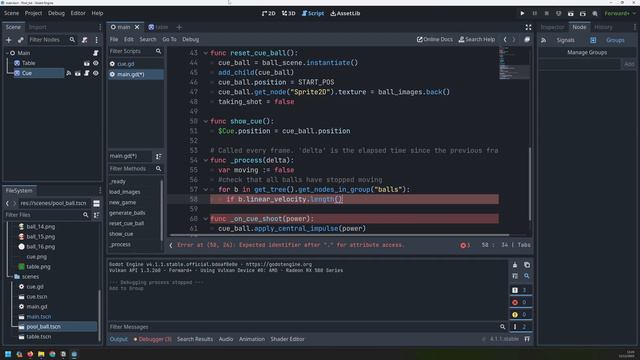This screenshot has height=360, width=640.
Task: Toggle error messages filter in Output
Action: [520, 302]
